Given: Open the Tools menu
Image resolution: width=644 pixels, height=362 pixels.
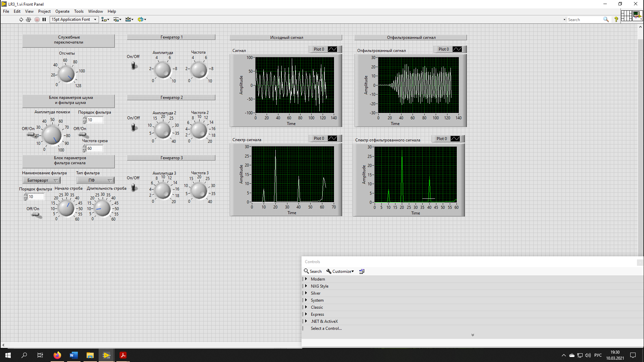Looking at the screenshot, I should coord(79,11).
